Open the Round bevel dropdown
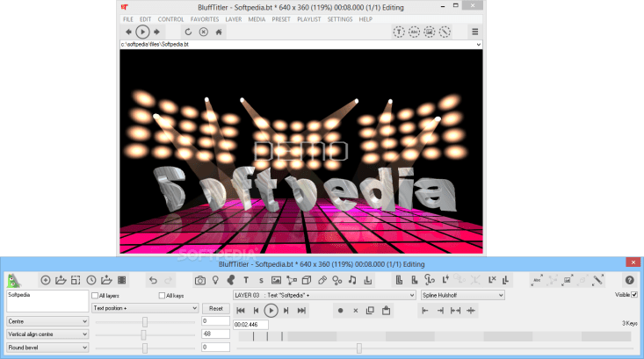 (47, 348)
